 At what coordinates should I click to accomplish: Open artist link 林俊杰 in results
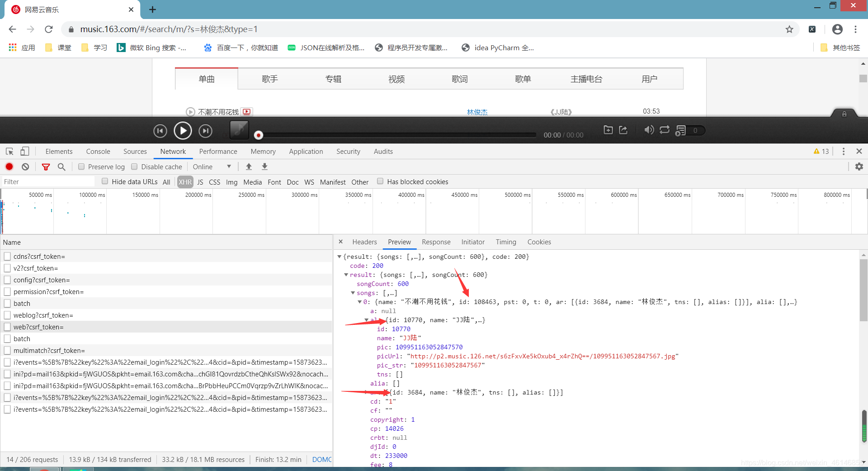[477, 112]
